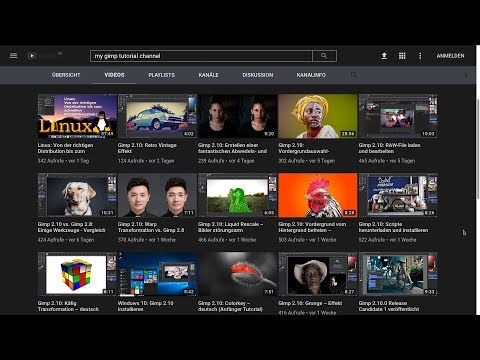Click title 'Gimp 2.10: Colorkey – deutsch'
The image size is (480, 360).
pos(231,306)
